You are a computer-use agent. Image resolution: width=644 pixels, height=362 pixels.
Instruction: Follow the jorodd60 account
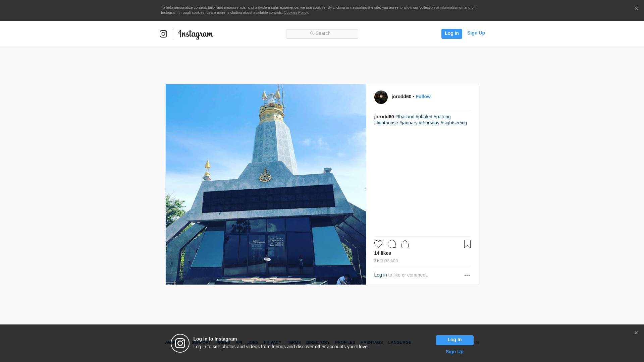(423, 97)
